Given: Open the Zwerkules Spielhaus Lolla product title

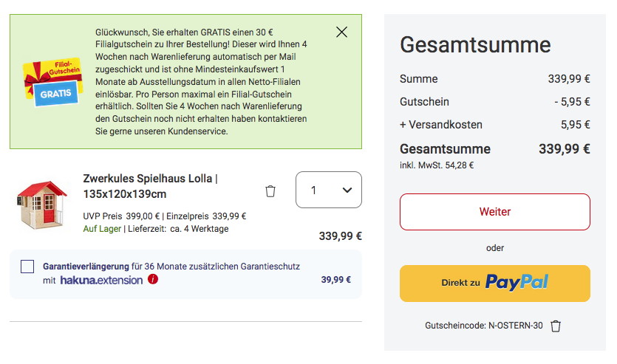Looking at the screenshot, I should (150, 186).
